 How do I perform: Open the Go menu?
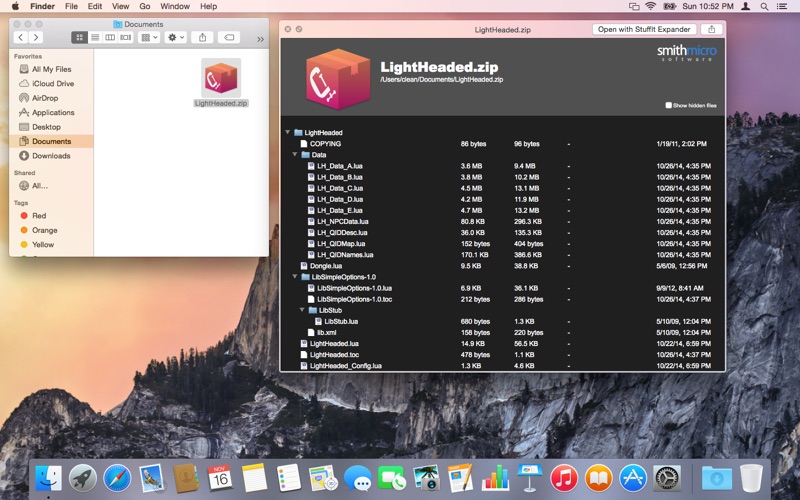[x=145, y=6]
